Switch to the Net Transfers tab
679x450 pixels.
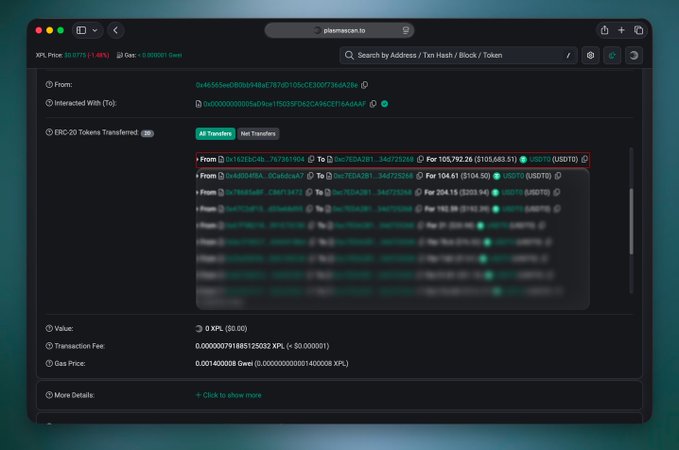click(x=258, y=133)
